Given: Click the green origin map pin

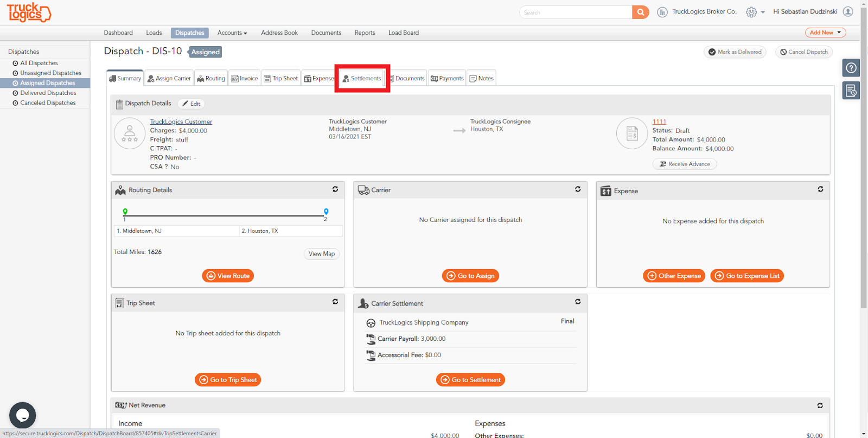Looking at the screenshot, I should [x=125, y=212].
